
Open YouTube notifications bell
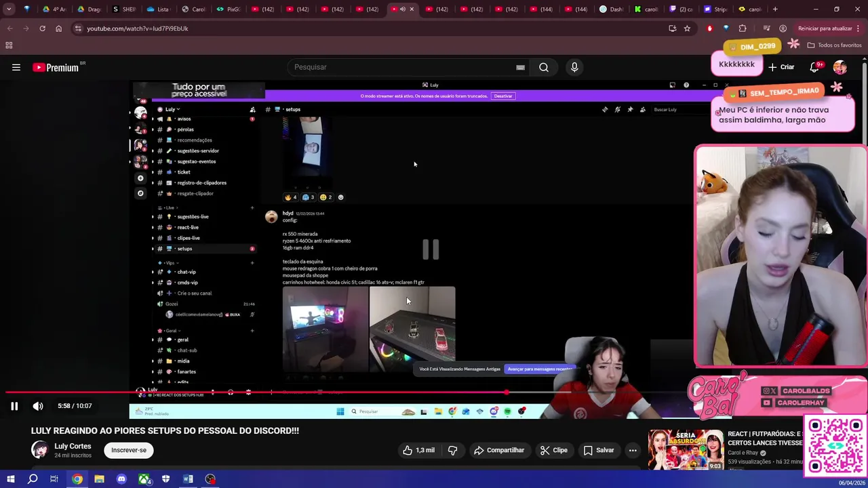click(814, 67)
